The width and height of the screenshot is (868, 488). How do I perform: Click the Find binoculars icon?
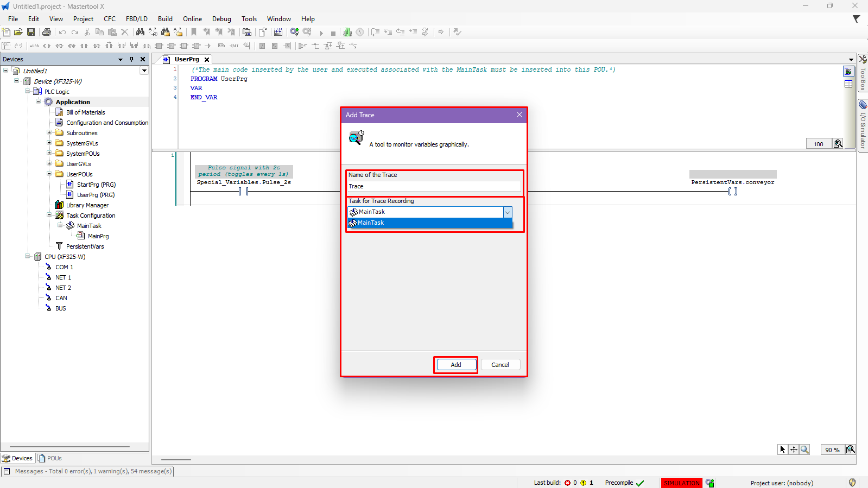click(x=140, y=32)
